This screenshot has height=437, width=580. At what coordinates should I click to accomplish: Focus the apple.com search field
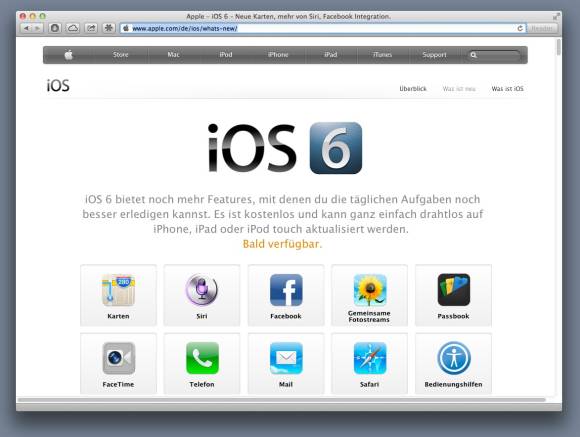495,55
